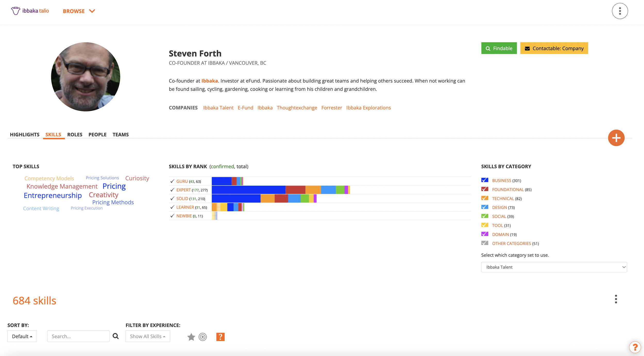The width and height of the screenshot is (644, 356).
Task: Switch to the HIGHLIGHTS tab
Action: click(x=25, y=134)
